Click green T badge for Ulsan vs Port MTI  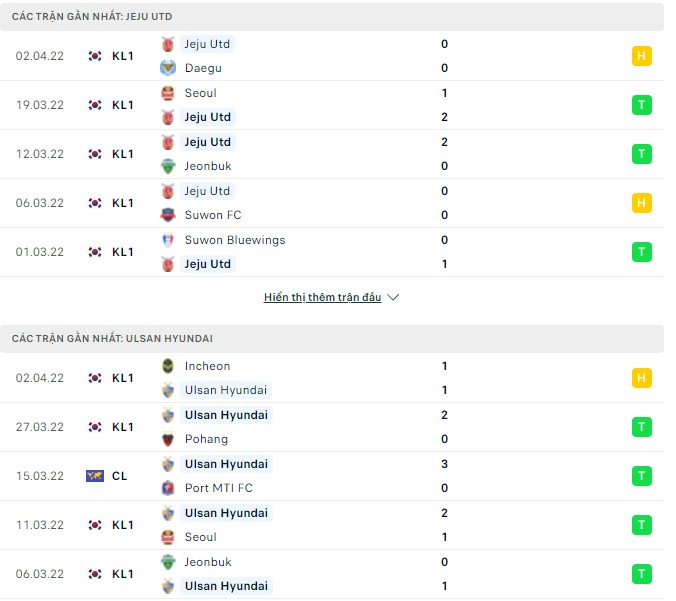pos(641,476)
